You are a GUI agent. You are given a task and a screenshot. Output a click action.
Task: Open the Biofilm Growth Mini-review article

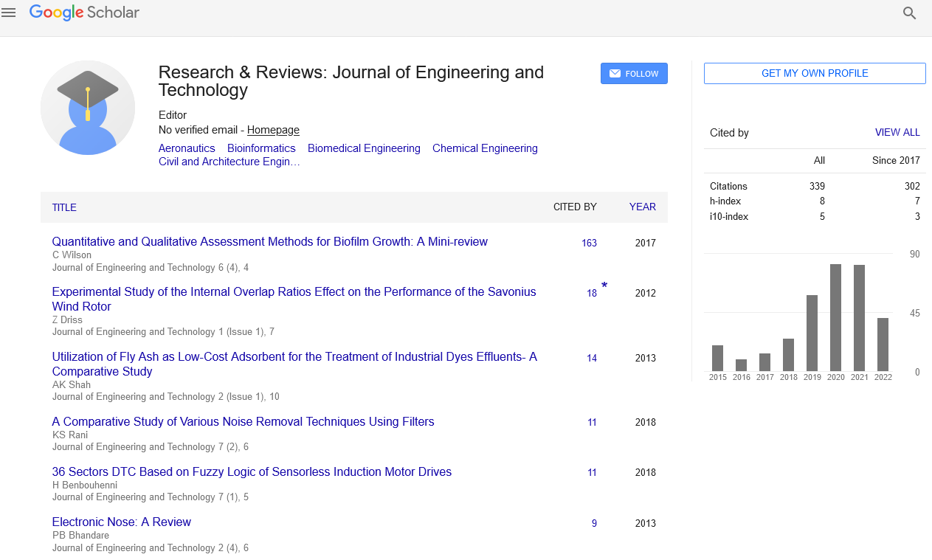[x=269, y=241]
